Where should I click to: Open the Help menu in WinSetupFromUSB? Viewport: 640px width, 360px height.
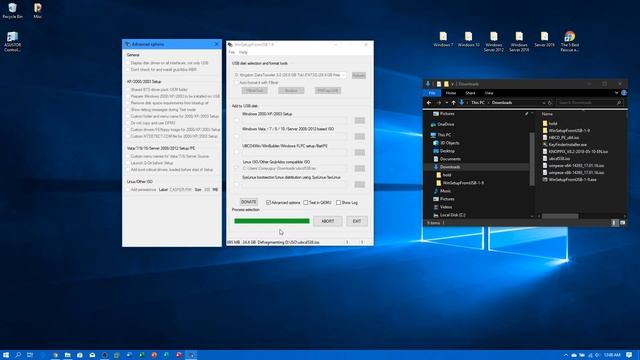[243, 52]
